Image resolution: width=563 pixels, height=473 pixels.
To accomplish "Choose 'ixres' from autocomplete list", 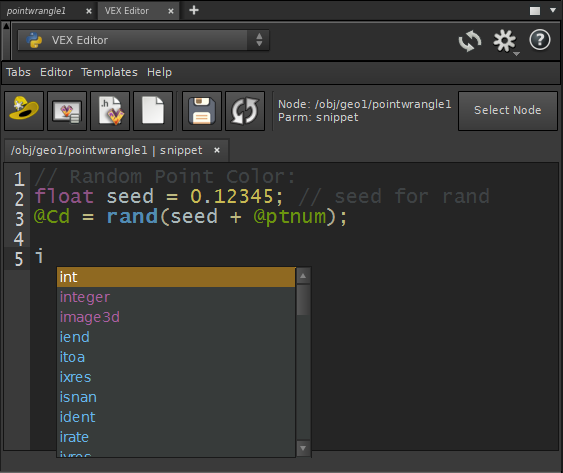I will pos(176,377).
